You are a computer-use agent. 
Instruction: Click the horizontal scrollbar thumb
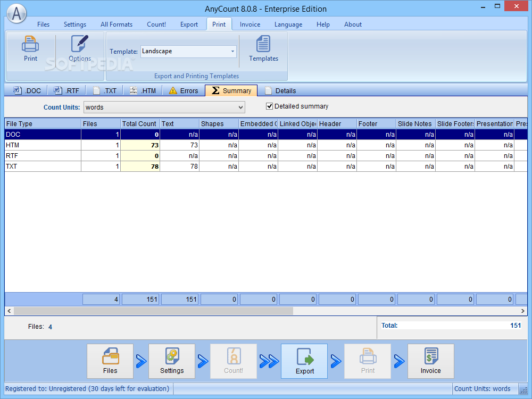[153, 311]
